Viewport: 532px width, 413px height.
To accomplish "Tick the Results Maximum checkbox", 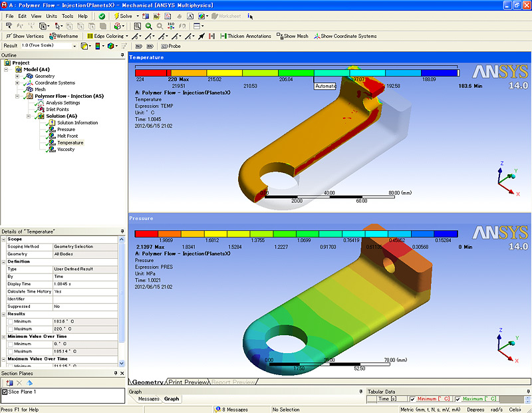I will click(x=10, y=329).
